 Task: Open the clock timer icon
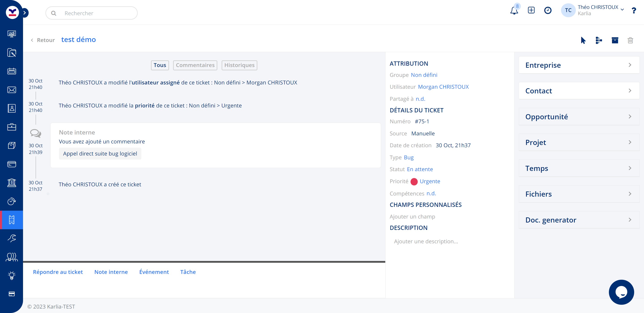point(547,10)
